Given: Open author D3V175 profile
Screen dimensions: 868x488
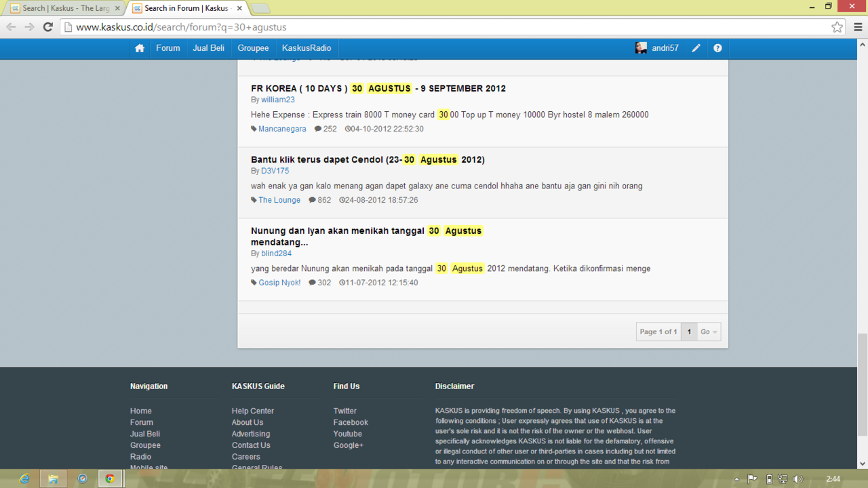Looking at the screenshot, I should tap(275, 171).
